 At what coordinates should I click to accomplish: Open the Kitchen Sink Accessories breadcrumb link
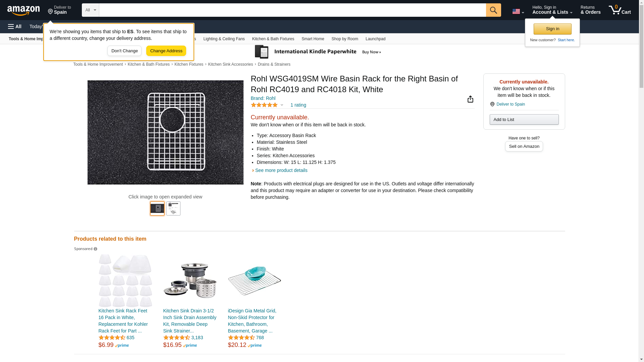[x=230, y=64]
